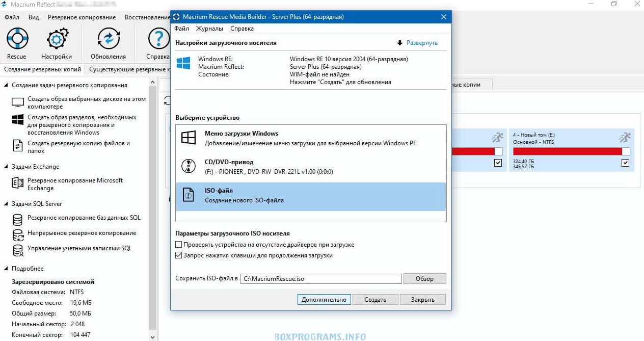
Task: Click the Свободное место 19,6 МБ value
Action: click(x=81, y=303)
